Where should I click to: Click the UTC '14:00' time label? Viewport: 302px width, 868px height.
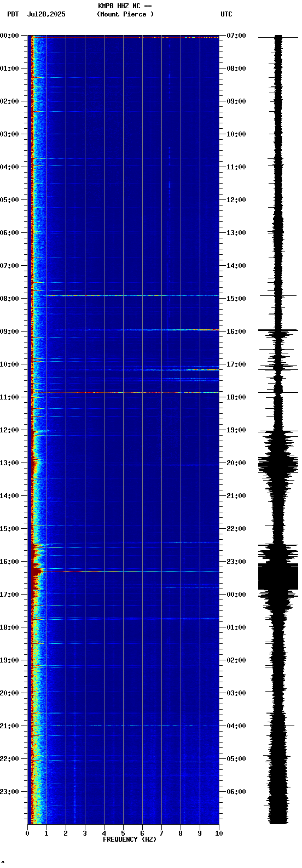236,266
